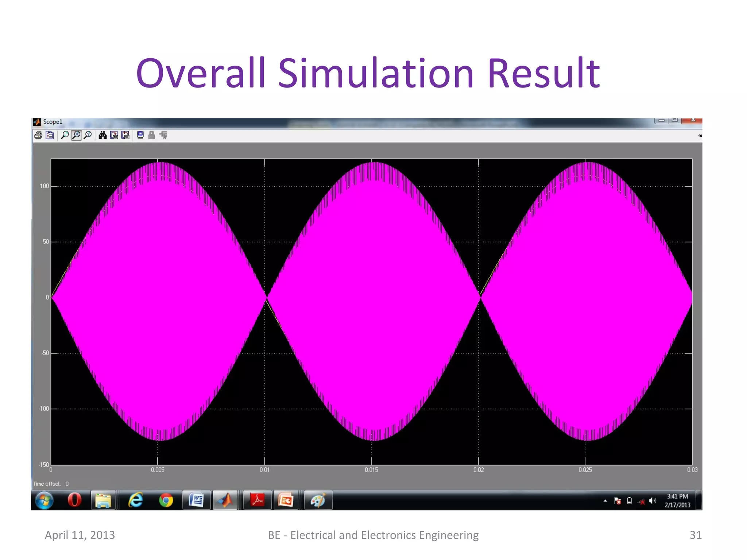The image size is (747, 560).
Task: Toggle the Zoom X-axis tool
Action: click(76, 136)
